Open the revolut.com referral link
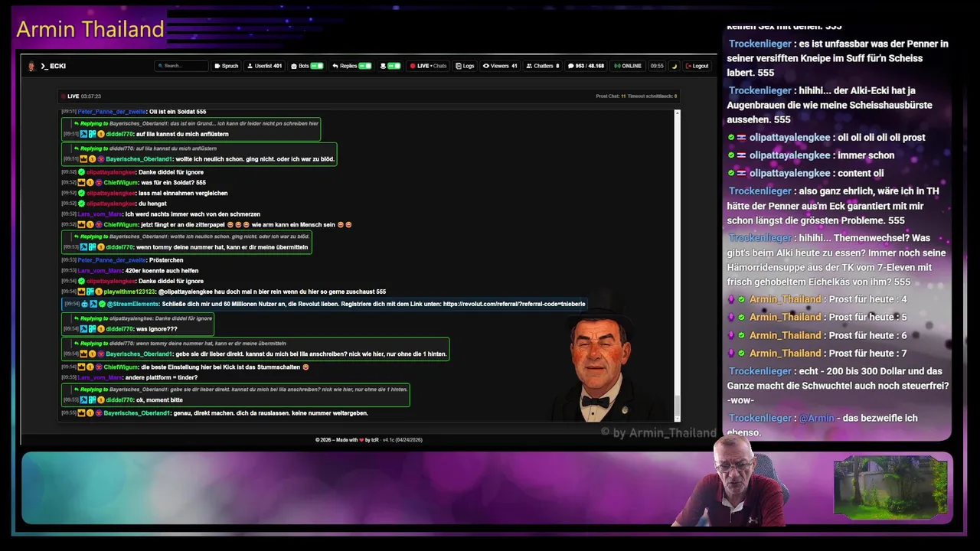Image resolution: width=980 pixels, height=551 pixels. pos(514,304)
